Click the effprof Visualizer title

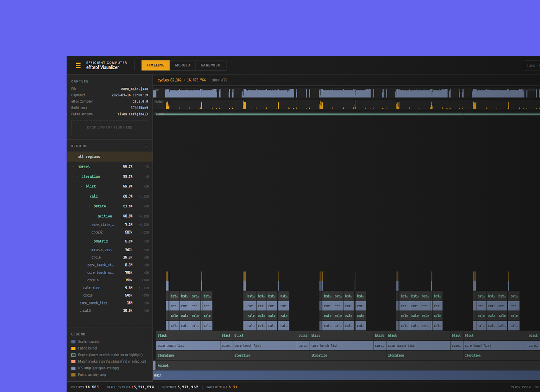click(x=102, y=67)
